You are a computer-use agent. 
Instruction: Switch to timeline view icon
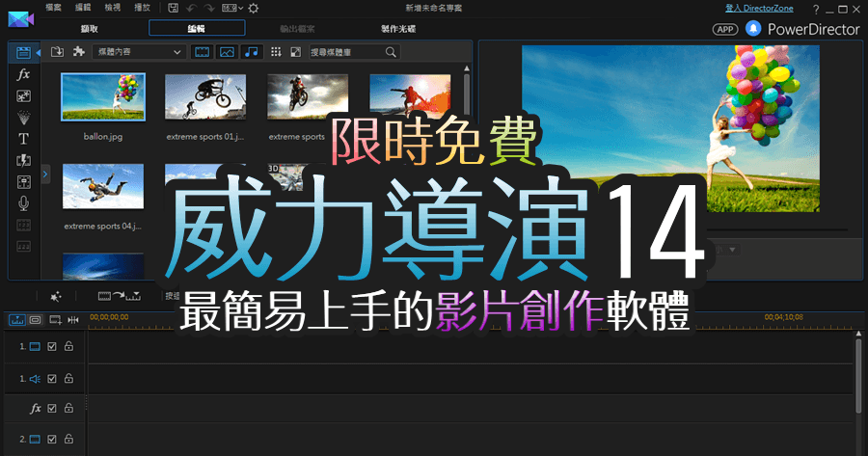[x=17, y=320]
